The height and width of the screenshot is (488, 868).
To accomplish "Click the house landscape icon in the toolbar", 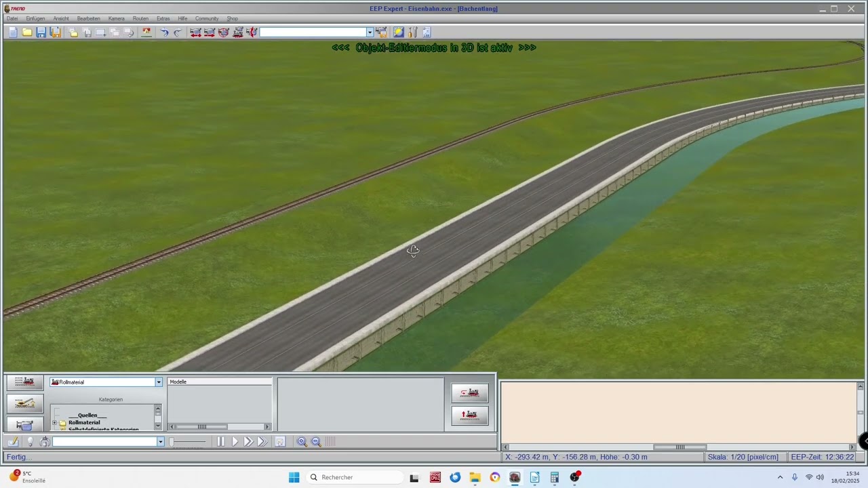I will [146, 32].
